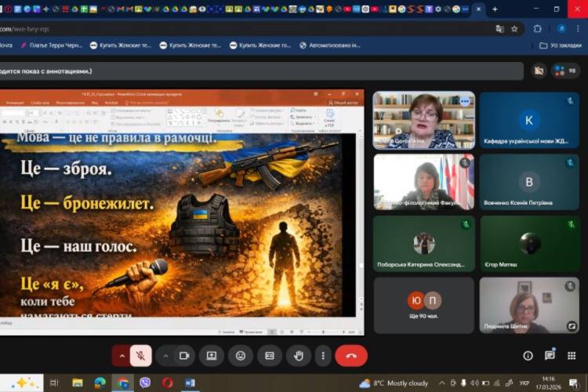Expand video settings arrow beside the camera

(165, 355)
